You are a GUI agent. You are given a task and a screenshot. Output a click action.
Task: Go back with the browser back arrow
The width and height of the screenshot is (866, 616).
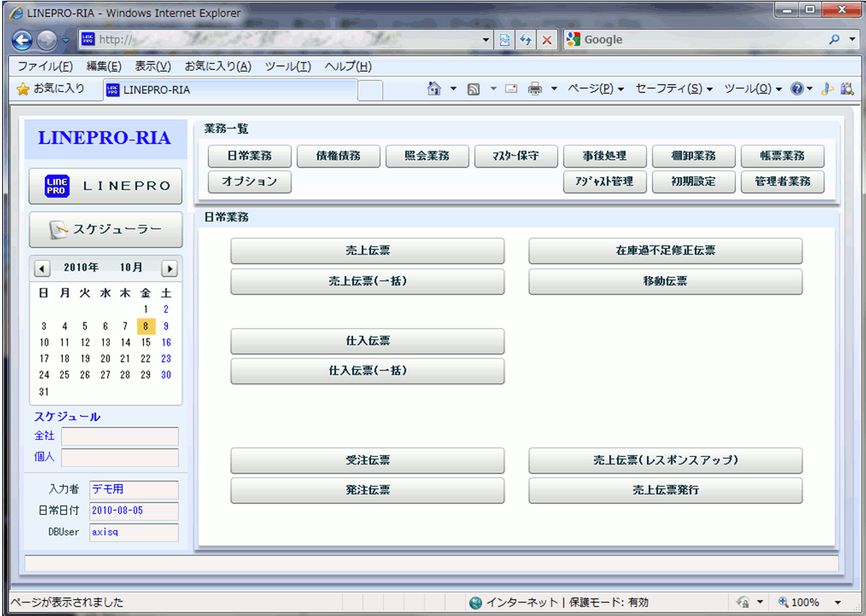pos(23,40)
